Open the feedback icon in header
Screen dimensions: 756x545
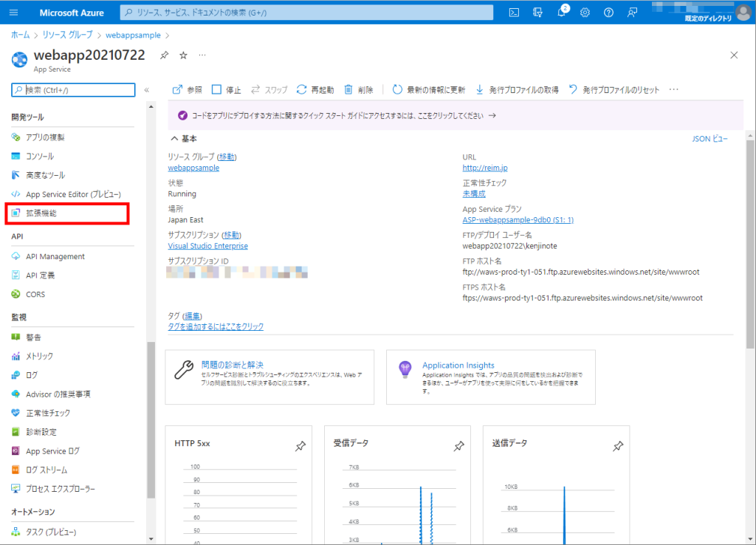pos(632,13)
